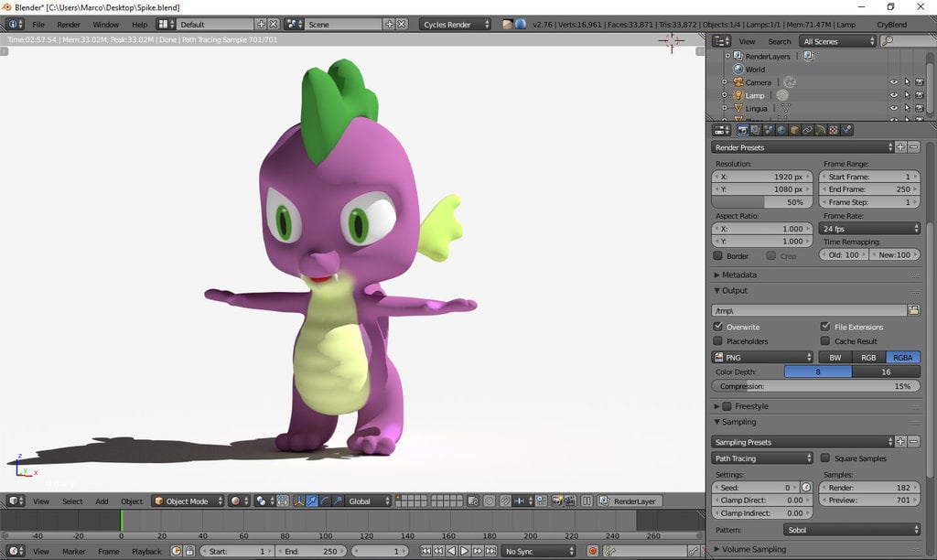Screen dimensions: 937x560
Task: Open the PNG file format dropdown
Action: pyautogui.click(x=762, y=357)
